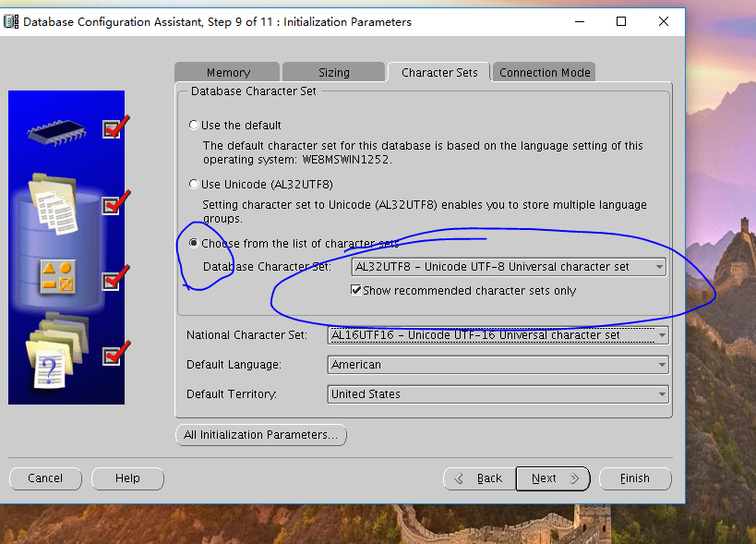This screenshot has height=544, width=756.
Task: Expand the Default Territory dropdown
Action: [x=498, y=394]
